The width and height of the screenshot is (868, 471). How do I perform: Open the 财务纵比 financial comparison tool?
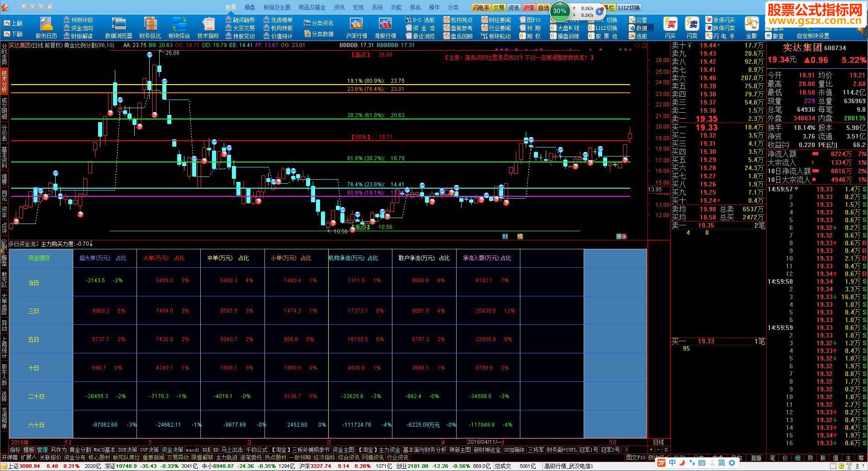[150, 28]
